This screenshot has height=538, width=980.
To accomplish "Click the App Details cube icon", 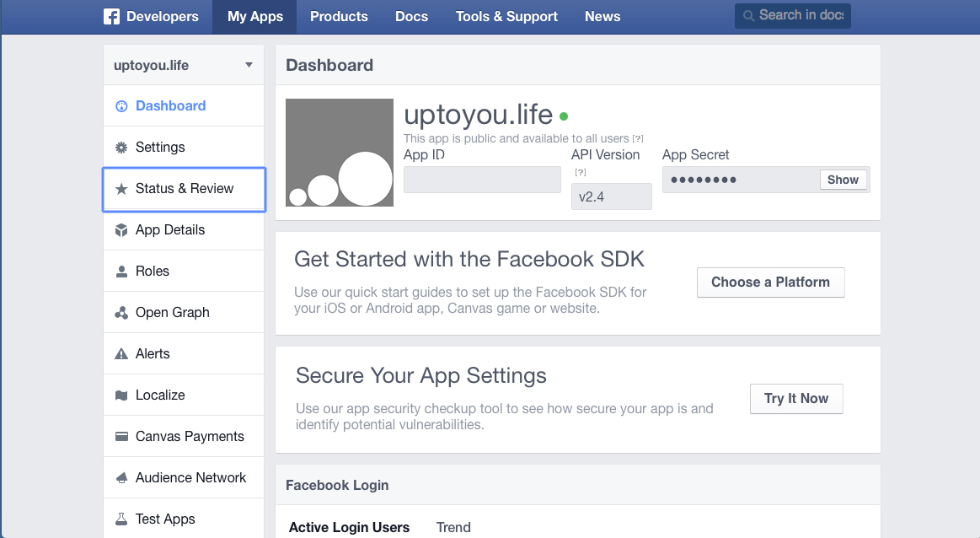I will coord(121,230).
